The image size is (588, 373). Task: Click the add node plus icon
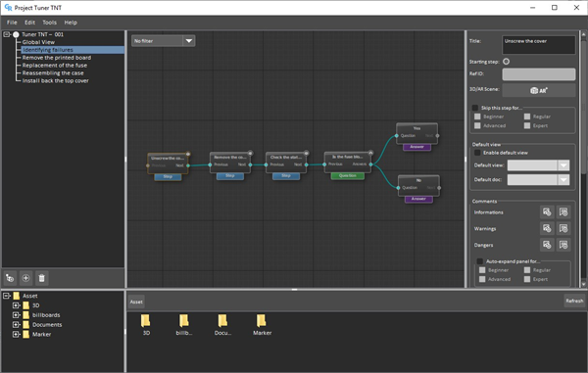coord(25,278)
